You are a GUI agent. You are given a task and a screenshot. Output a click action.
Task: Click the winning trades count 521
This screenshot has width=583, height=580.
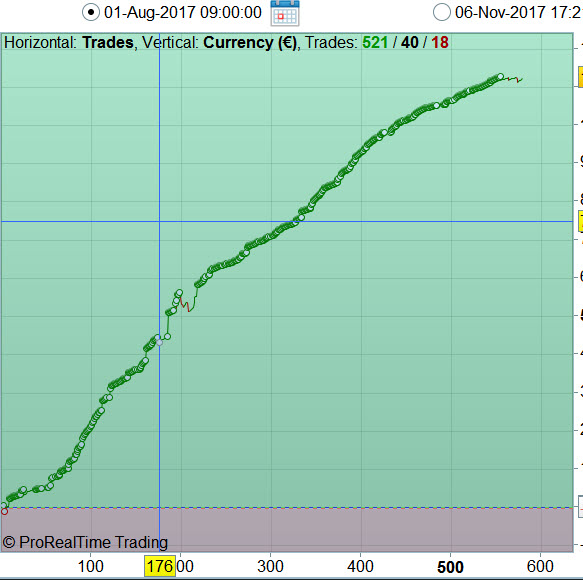pyautogui.click(x=375, y=42)
